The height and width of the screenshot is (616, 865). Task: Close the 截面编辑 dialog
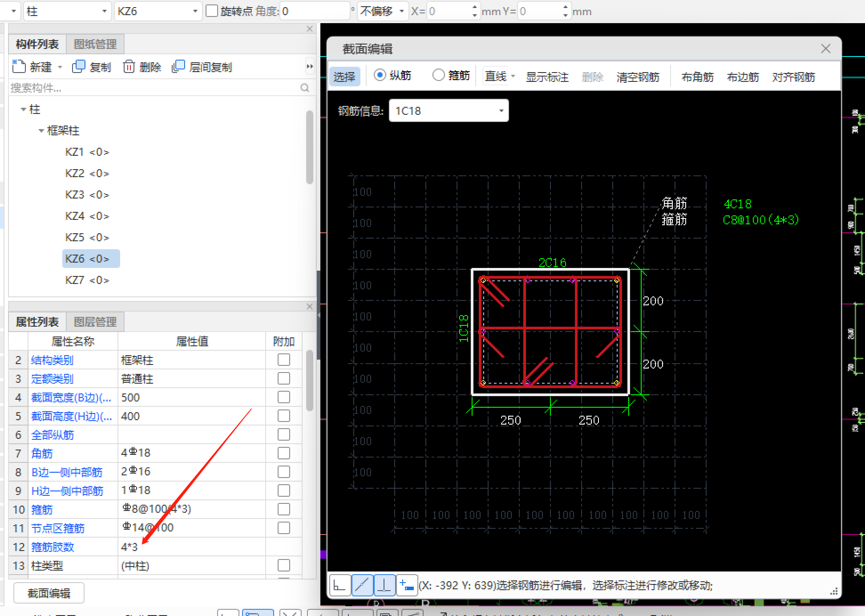point(826,49)
